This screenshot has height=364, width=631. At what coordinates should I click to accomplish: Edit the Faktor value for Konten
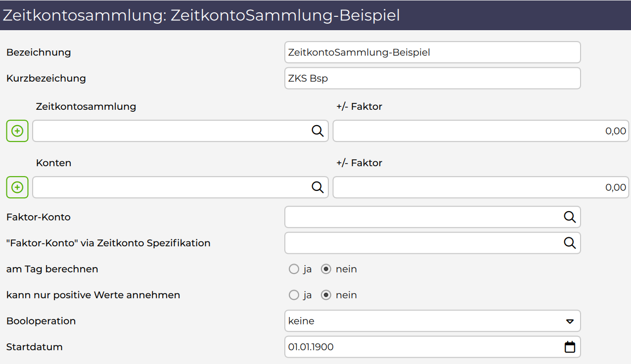coord(480,187)
